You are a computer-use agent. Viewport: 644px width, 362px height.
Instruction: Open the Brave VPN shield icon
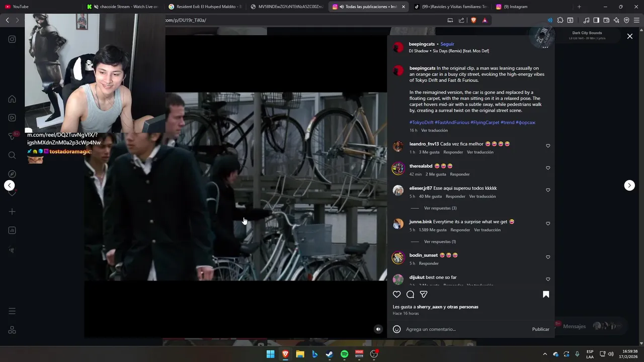(626, 20)
